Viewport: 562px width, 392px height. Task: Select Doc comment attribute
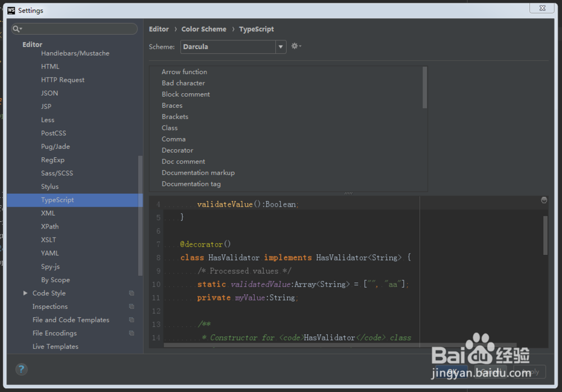183,161
